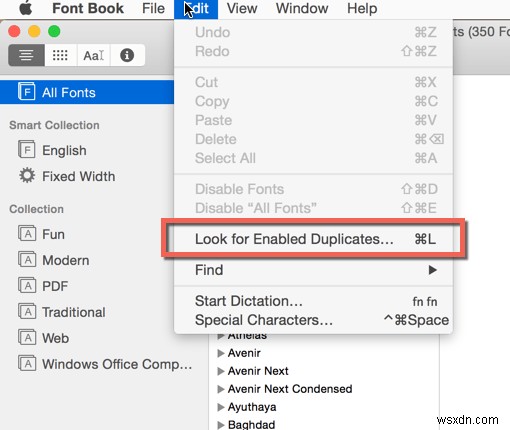The height and width of the screenshot is (430, 510).
Task: Choose Look for Enabled Duplicates
Action: pos(313,239)
